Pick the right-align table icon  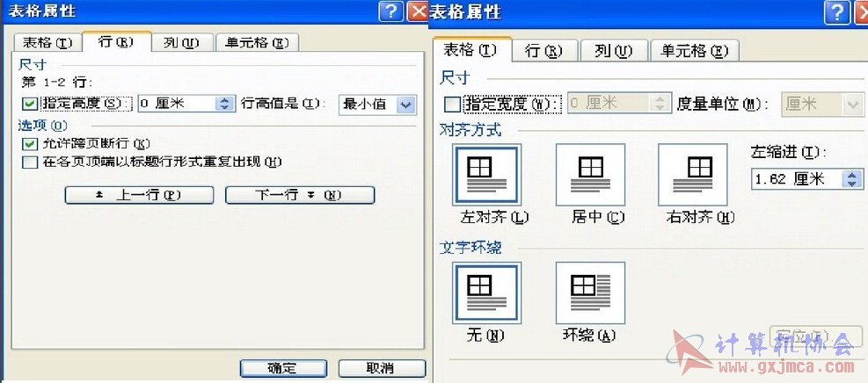(x=693, y=175)
